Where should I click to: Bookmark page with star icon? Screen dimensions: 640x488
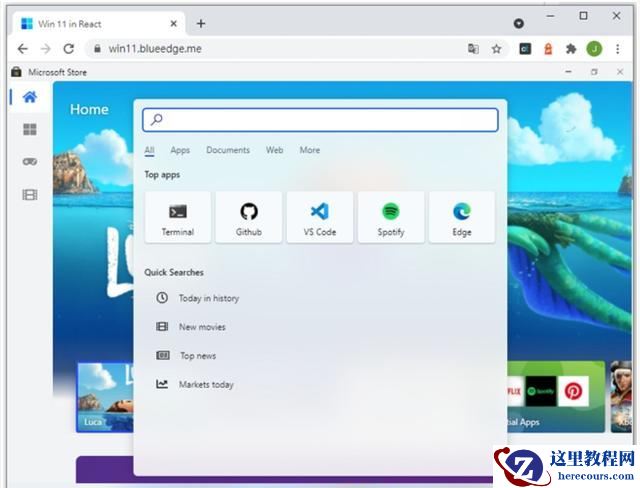click(496, 49)
